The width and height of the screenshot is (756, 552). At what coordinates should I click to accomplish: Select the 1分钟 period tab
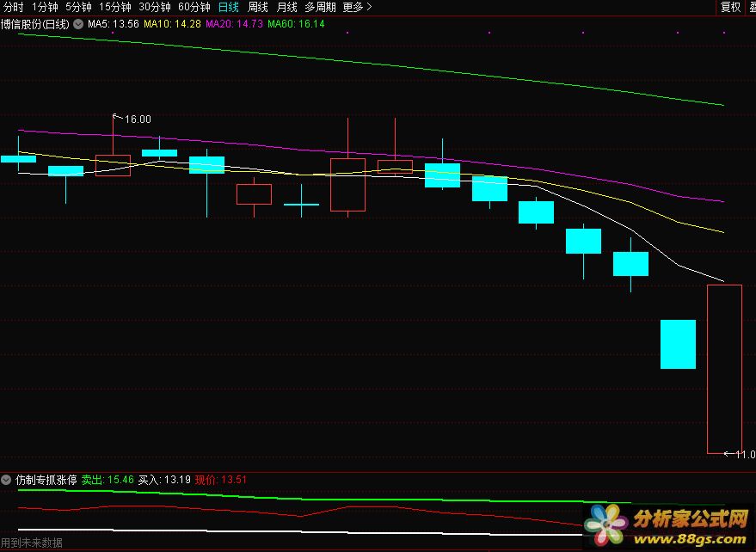coord(45,7)
